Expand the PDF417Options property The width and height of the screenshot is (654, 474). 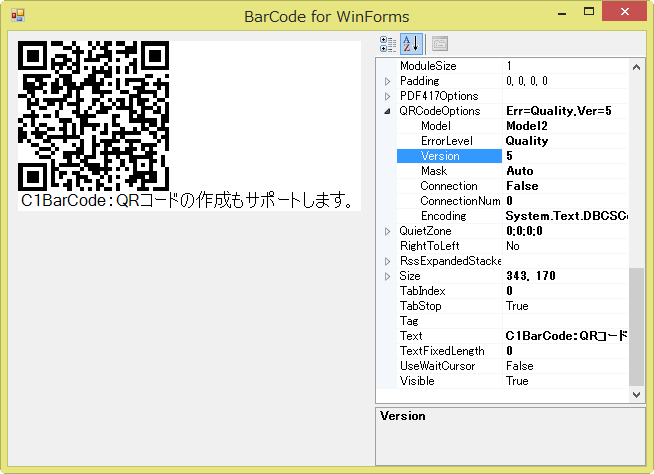click(x=387, y=96)
